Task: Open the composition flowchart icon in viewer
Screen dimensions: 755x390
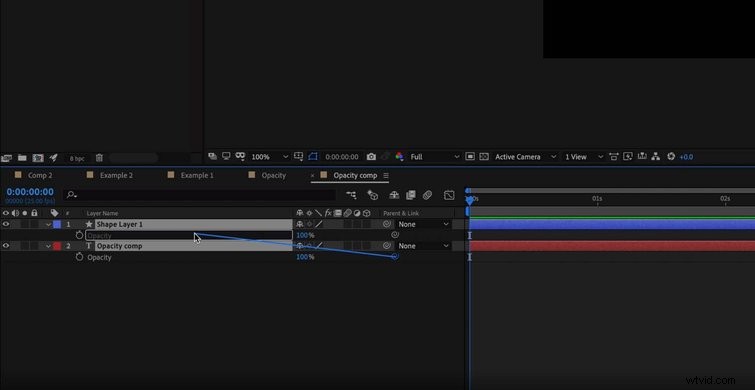Action: click(655, 156)
